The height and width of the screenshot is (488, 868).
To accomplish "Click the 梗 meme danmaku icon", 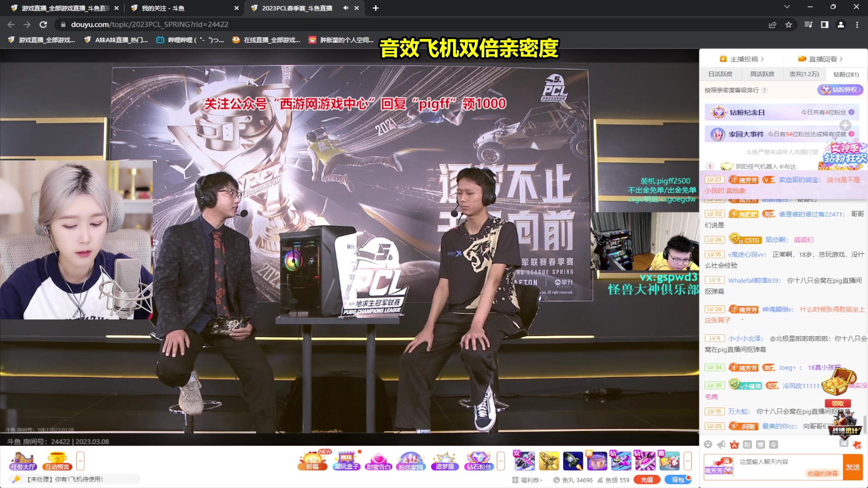I will (760, 445).
